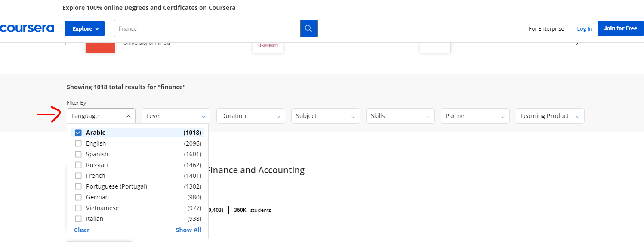Check the Russian language checkbox
644x242 pixels.
[x=78, y=165]
